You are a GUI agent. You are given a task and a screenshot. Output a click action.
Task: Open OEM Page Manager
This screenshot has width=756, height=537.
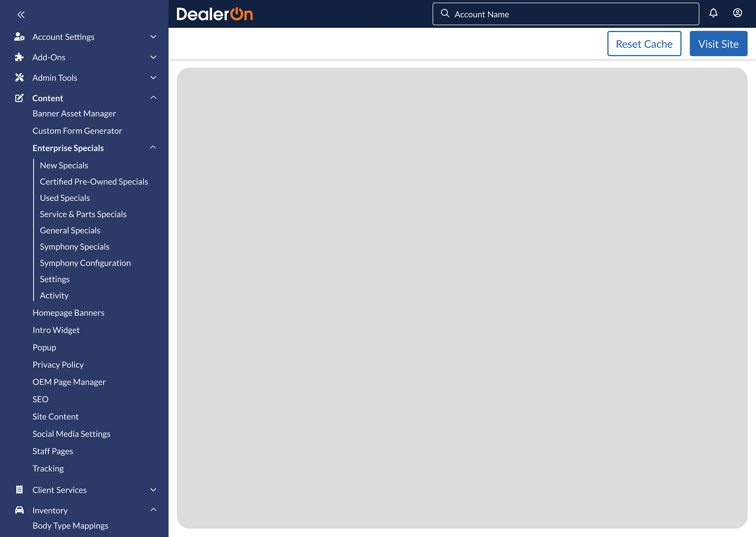coord(69,382)
